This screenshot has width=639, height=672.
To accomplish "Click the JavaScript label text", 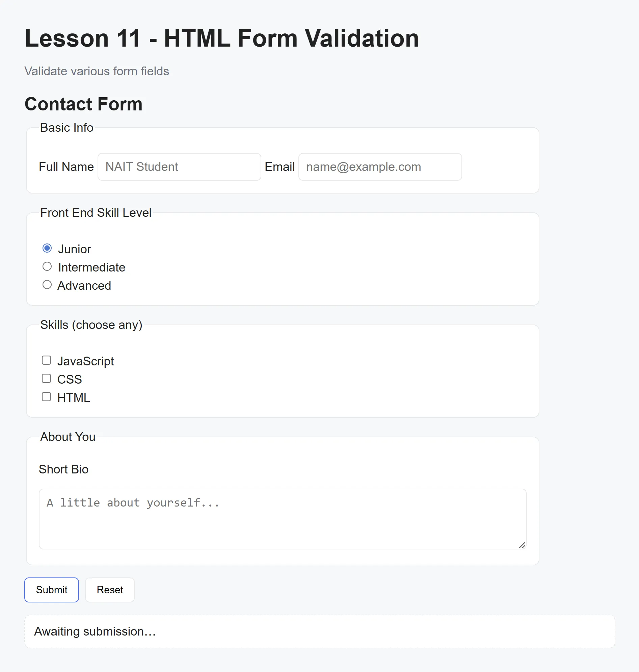I will (x=86, y=361).
